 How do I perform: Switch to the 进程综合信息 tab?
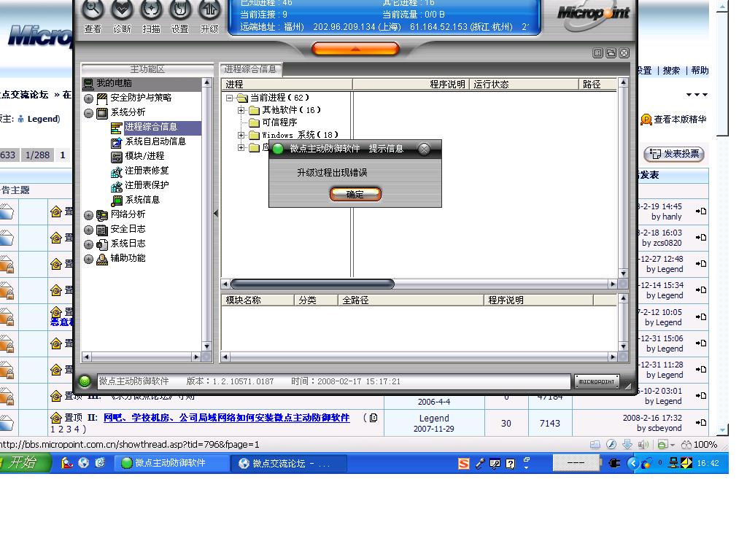pyautogui.click(x=251, y=69)
